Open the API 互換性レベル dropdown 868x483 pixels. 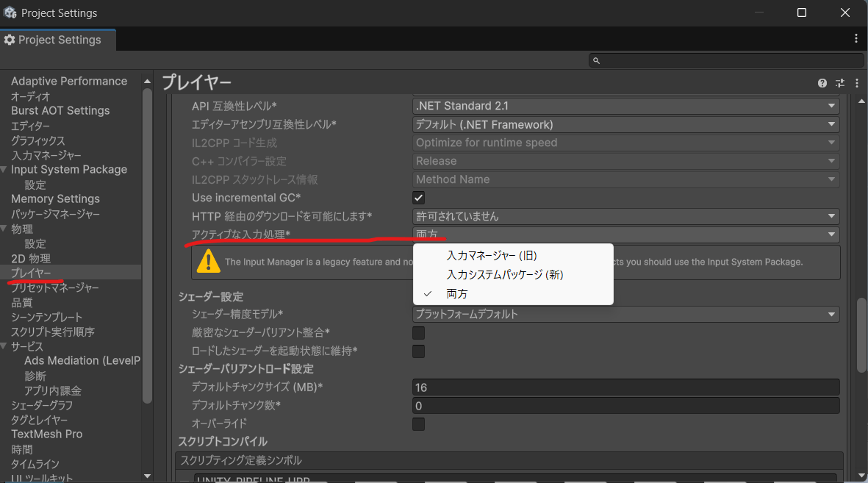point(625,105)
